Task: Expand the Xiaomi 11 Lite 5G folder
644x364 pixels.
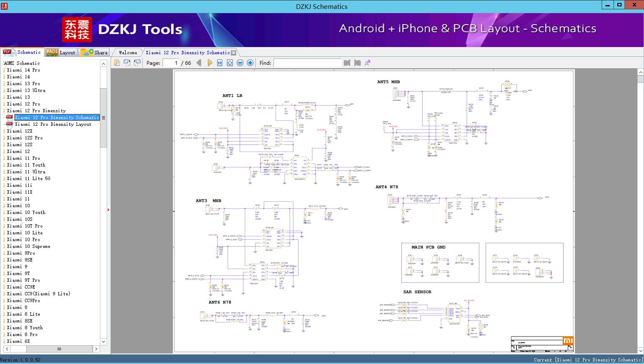Action: pos(28,178)
